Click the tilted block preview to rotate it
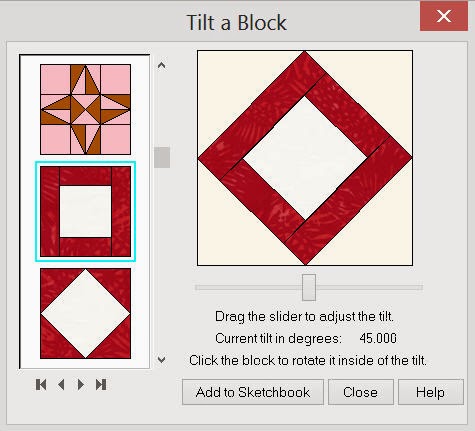The image size is (475, 431). pos(305,158)
